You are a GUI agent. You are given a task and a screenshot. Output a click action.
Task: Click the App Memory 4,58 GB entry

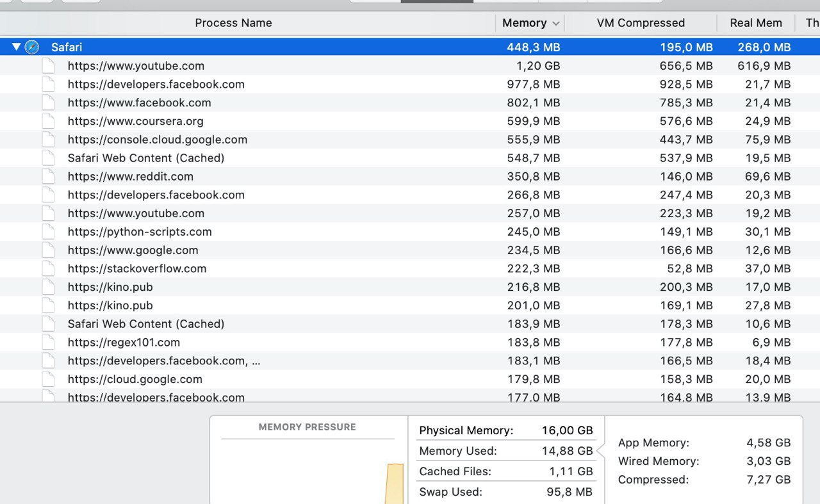[x=704, y=443]
